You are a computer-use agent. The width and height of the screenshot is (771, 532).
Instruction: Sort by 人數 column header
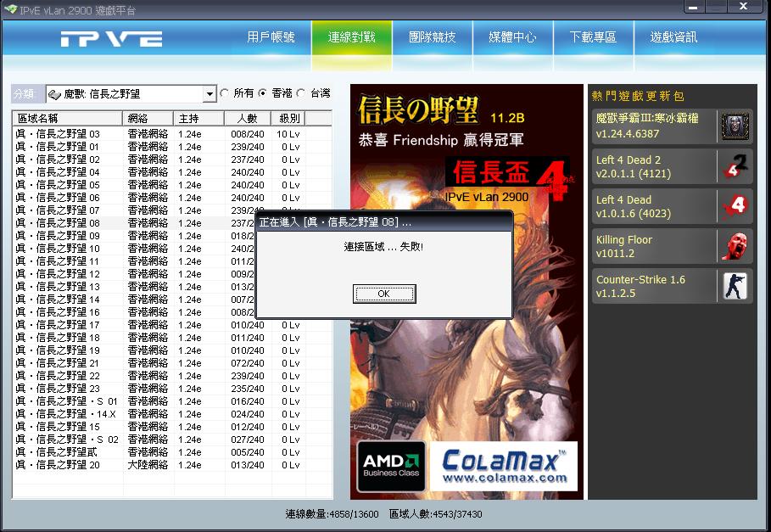coord(248,119)
